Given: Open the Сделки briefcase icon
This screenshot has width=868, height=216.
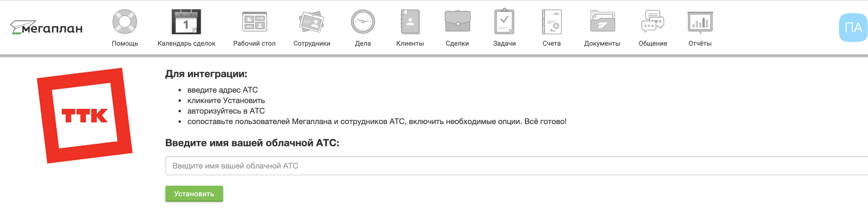Looking at the screenshot, I should pos(457,22).
